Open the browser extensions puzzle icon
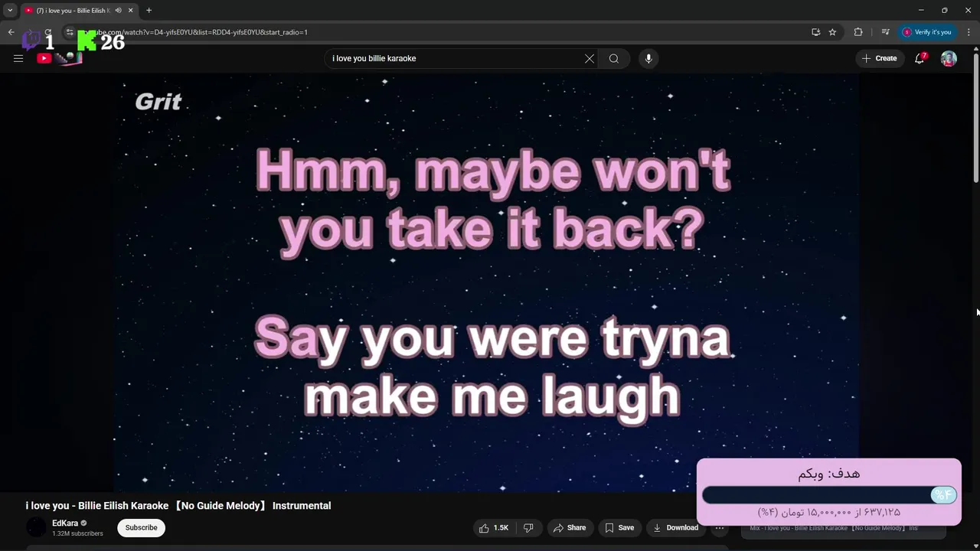 (858, 32)
